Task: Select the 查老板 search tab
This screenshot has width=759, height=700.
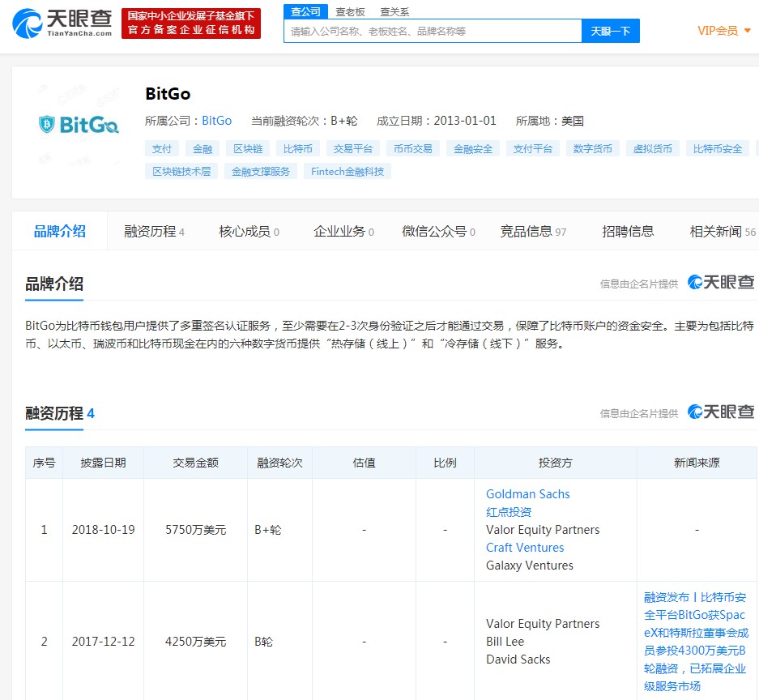Action: (x=350, y=11)
